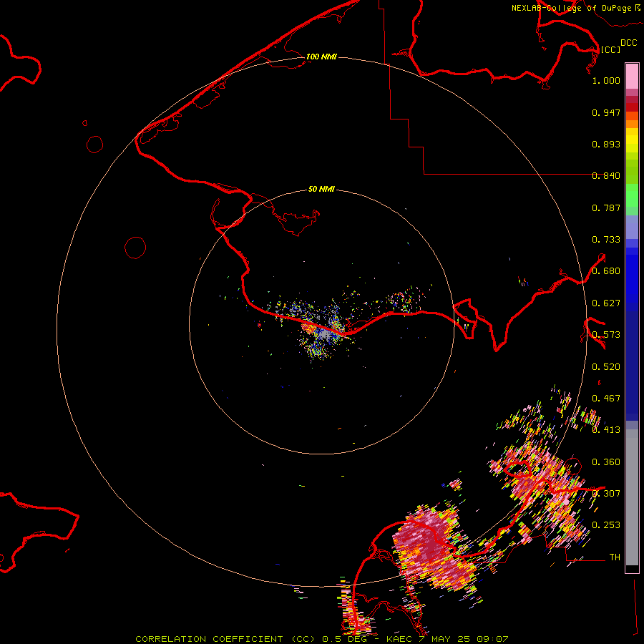644x644 pixels.
Task: Pick the large gray segment of the colorbar
Action: pyautogui.click(x=632, y=497)
